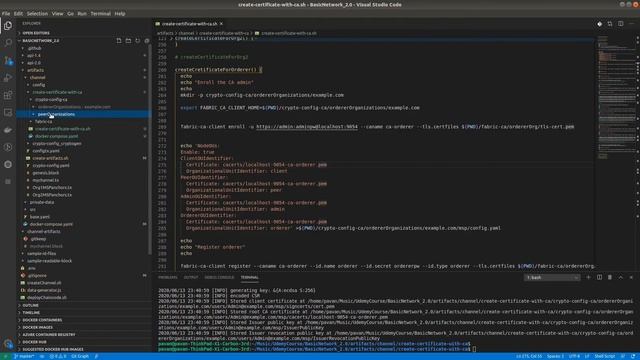Click the UTF-8 encoding in the status bar
Viewport: 640px width, 360px height.
574,356
